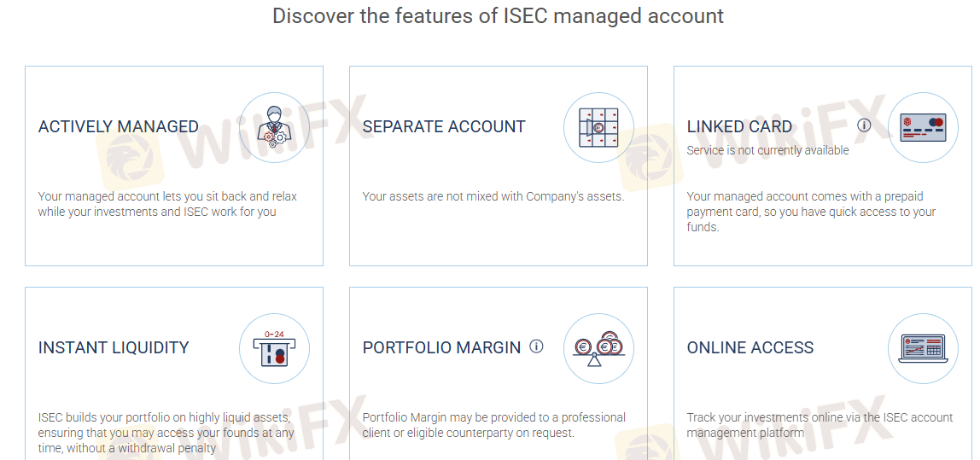Click the 'Service is not currently available' notice
The height and width of the screenshot is (460, 980).
coord(767,150)
